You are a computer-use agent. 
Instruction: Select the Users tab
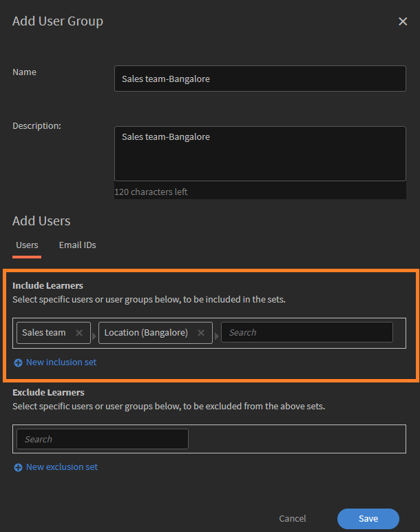(x=27, y=245)
